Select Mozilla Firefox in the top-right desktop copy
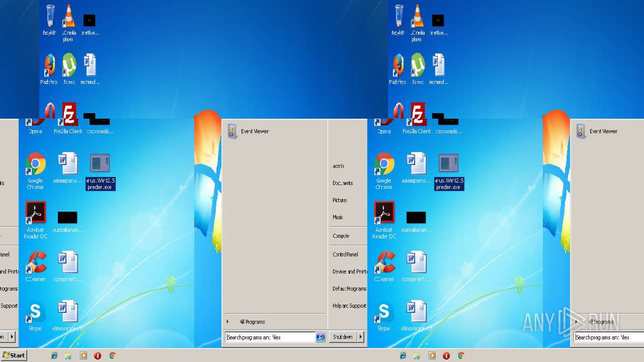 coord(397,69)
